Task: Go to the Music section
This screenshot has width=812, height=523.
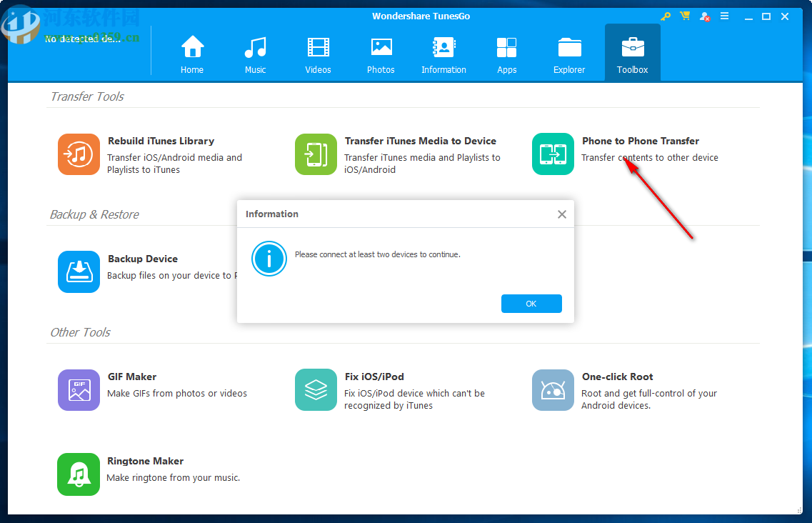Action: tap(255, 54)
